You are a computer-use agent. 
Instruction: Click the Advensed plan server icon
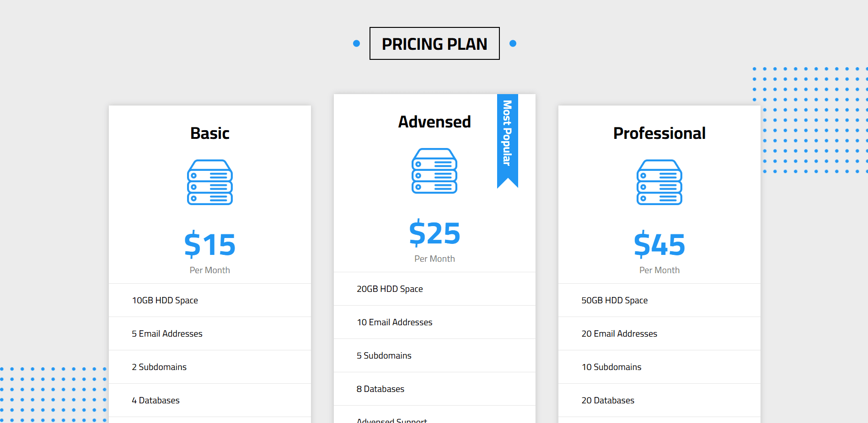coord(434,171)
